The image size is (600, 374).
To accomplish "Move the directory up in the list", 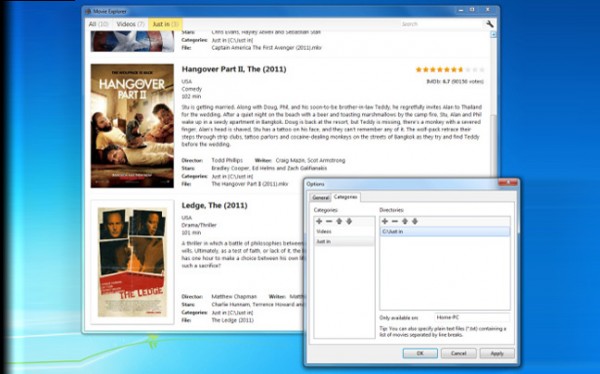I will [x=405, y=221].
